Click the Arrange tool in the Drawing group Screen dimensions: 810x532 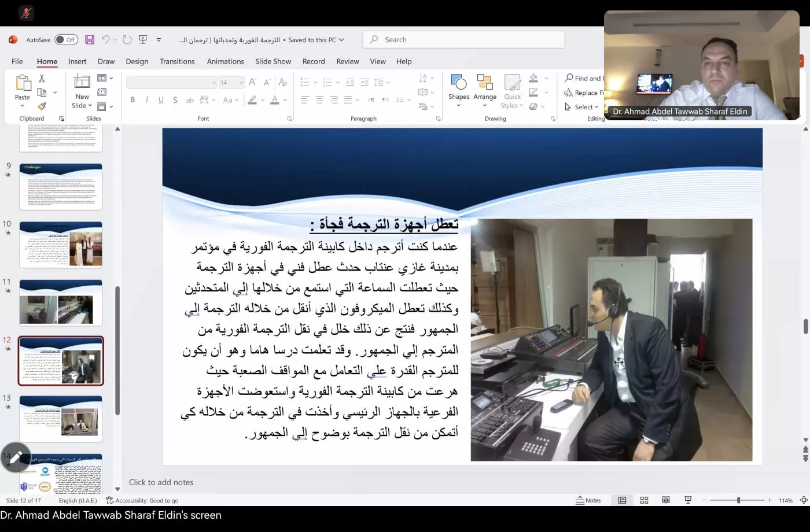point(485,88)
